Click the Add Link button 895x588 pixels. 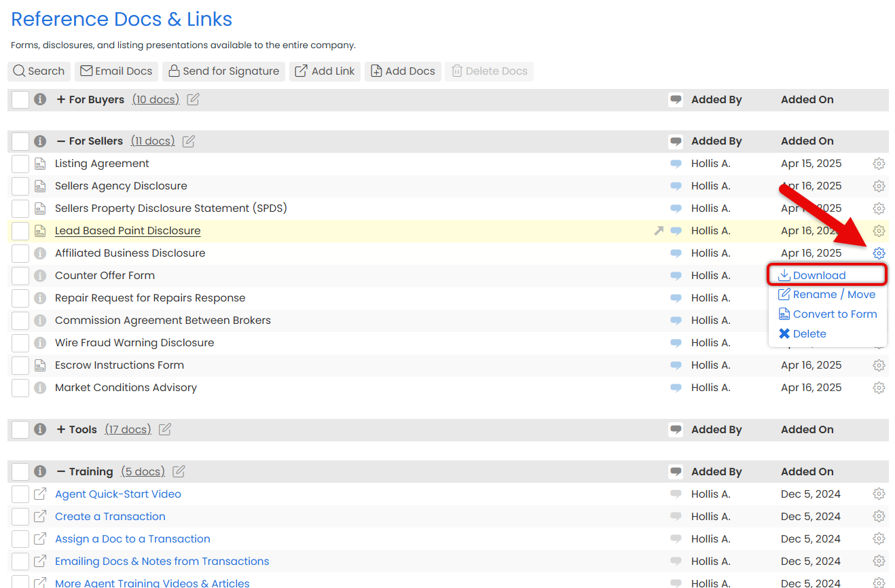325,71
